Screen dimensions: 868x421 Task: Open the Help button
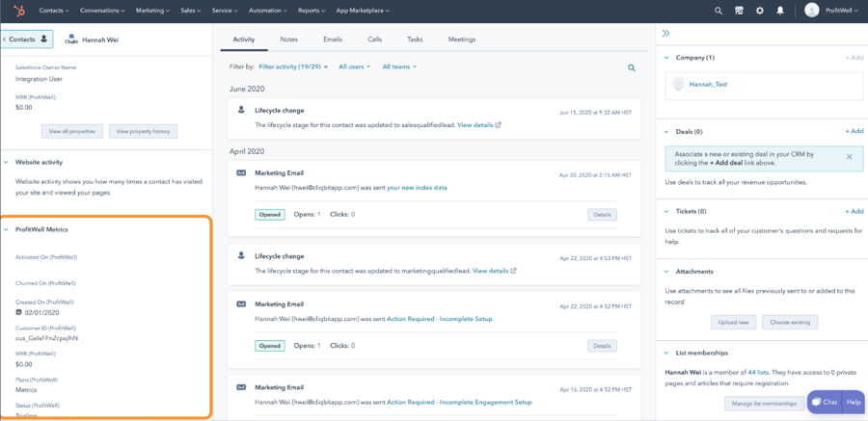854,402
